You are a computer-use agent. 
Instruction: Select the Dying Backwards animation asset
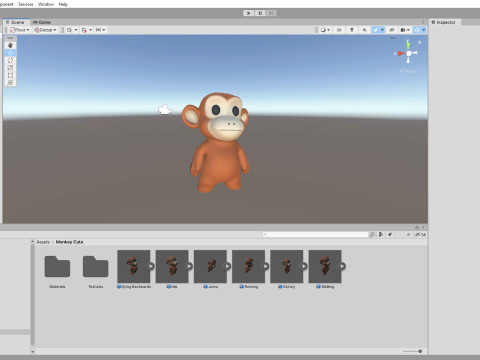click(x=134, y=266)
